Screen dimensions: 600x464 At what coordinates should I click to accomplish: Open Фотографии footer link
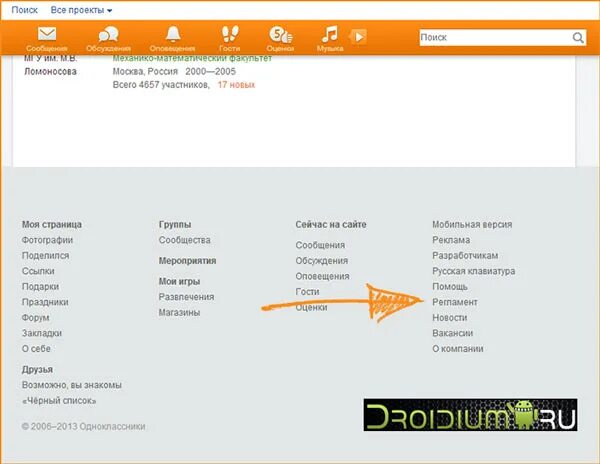click(x=47, y=240)
